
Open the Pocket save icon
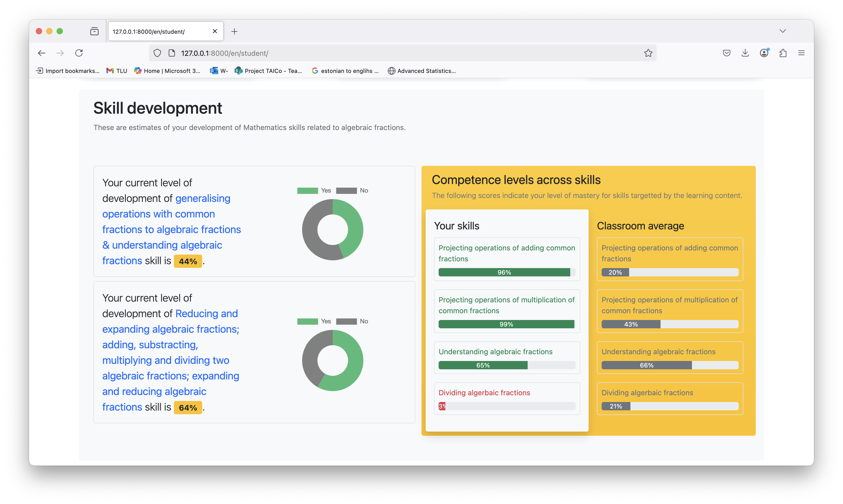coord(726,53)
